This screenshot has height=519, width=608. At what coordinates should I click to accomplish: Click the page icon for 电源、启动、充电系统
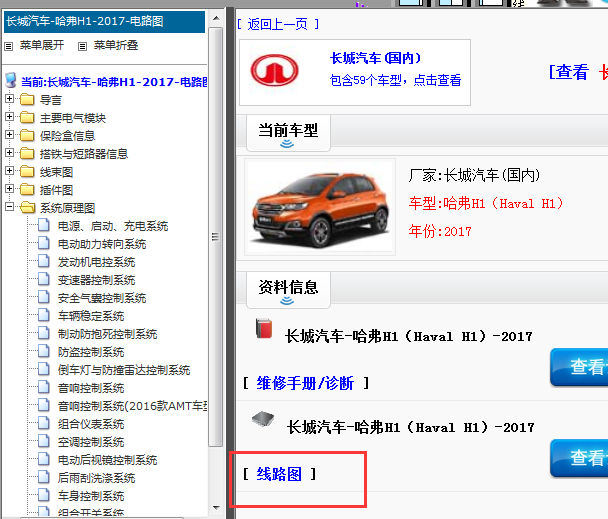click(44, 225)
